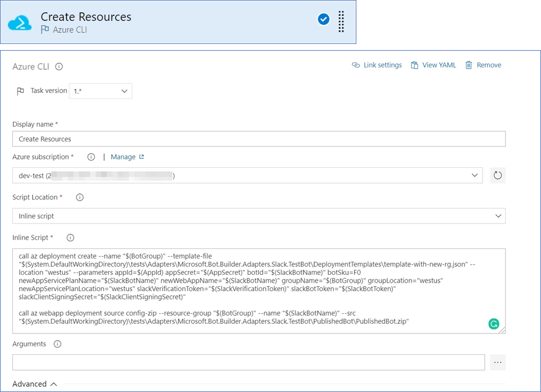
Task: Click the Display name label
Action: (33, 124)
